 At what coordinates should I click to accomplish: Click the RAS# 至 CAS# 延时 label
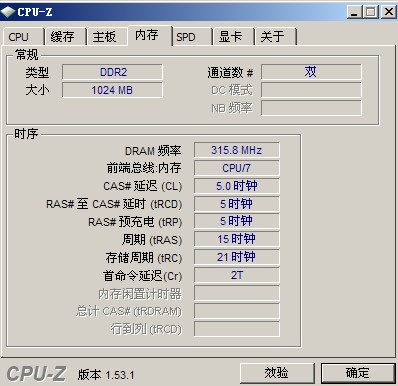click(x=114, y=204)
